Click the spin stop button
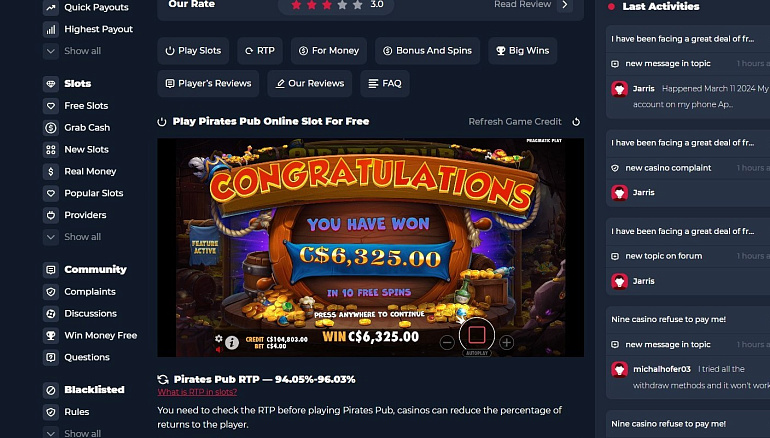The height and width of the screenshot is (438, 770). pyautogui.click(x=477, y=335)
